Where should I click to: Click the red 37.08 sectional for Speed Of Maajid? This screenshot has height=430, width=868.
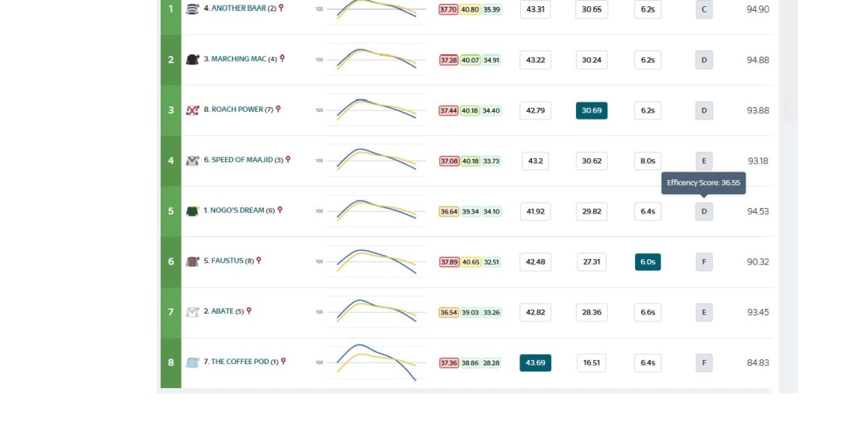click(449, 161)
